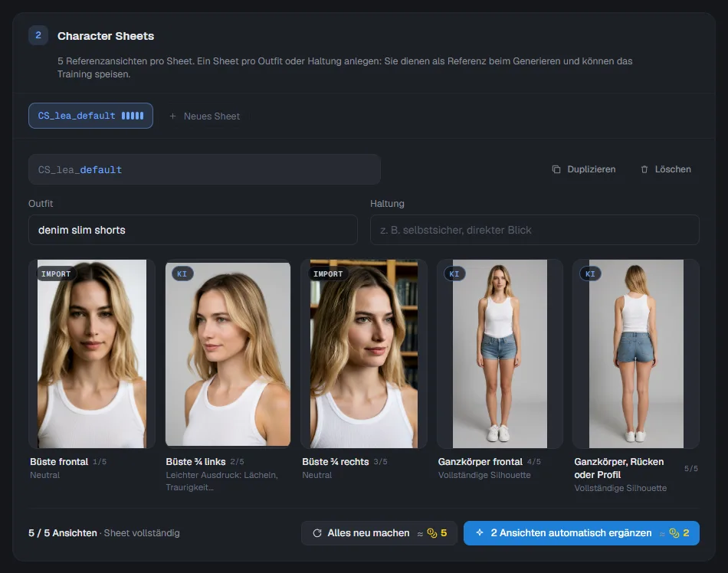Viewport: 728px width, 573px height.
Task: Click the Ganzkörper, Rücken oder Profil caption
Action: (x=619, y=468)
